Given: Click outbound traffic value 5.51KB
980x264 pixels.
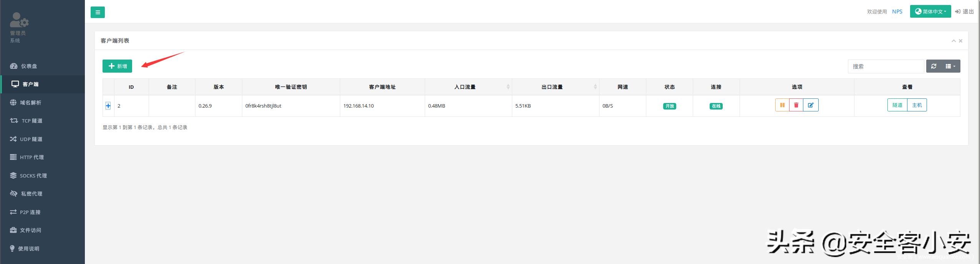Looking at the screenshot, I should pyautogui.click(x=523, y=106).
